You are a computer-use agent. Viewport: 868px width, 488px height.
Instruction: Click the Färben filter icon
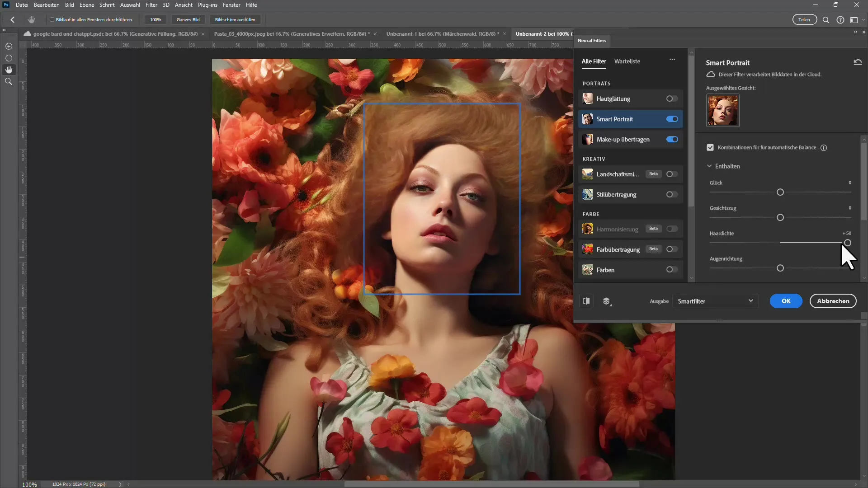pos(588,270)
